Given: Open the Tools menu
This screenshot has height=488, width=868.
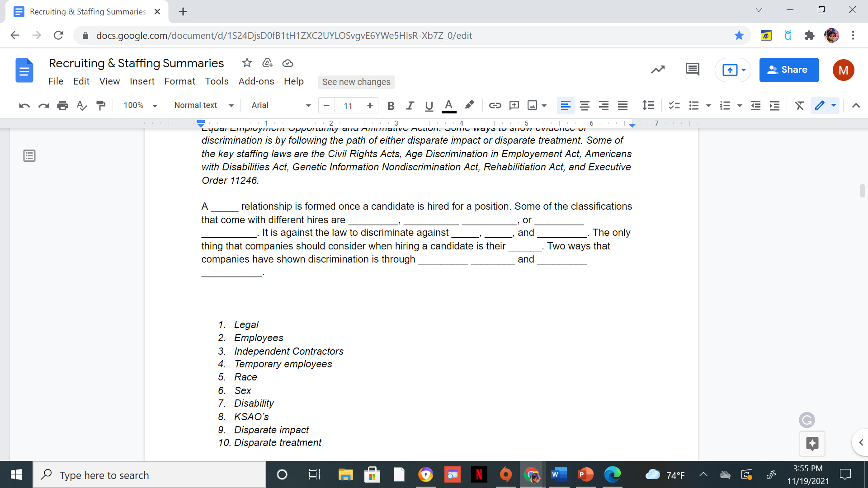Looking at the screenshot, I should 217,81.
